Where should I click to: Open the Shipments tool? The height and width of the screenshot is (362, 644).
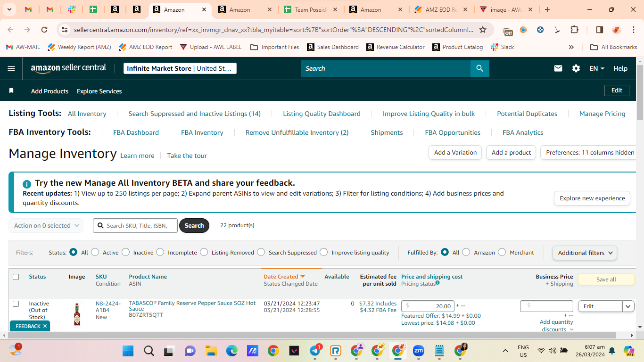(387, 132)
